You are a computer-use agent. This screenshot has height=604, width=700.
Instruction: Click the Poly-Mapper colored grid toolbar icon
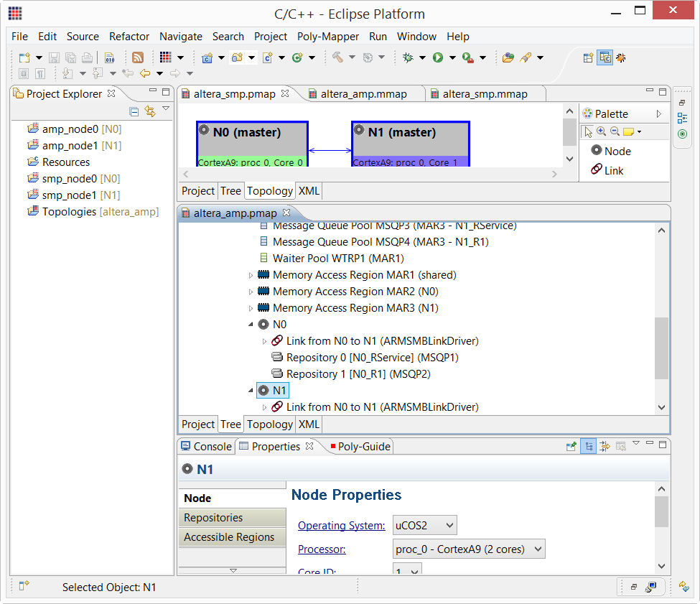166,57
